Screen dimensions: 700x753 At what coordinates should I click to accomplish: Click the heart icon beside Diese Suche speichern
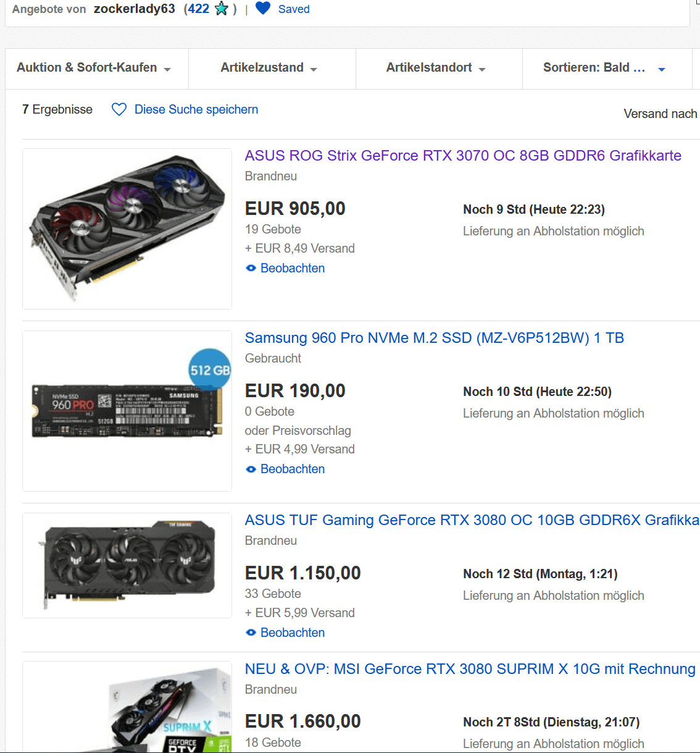pyautogui.click(x=119, y=109)
